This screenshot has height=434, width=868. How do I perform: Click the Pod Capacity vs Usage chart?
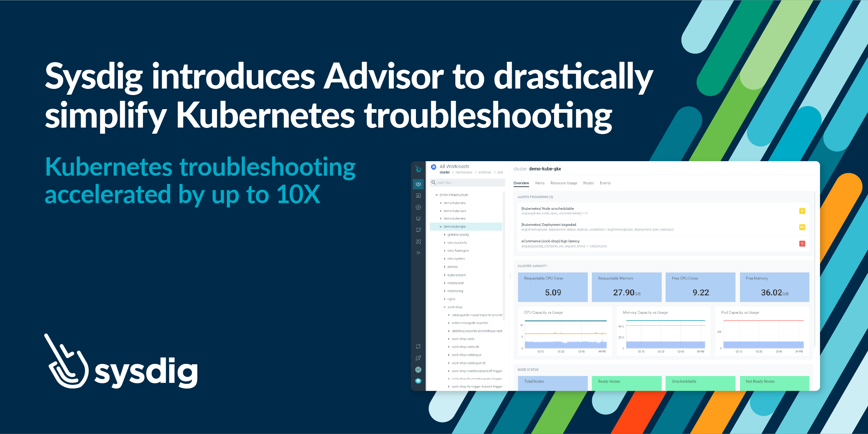point(762,331)
